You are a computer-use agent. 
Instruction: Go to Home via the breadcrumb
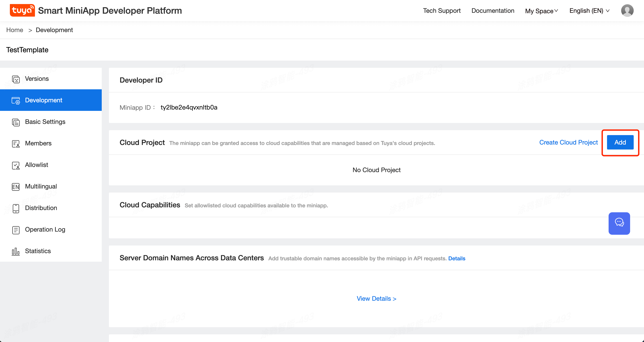pos(15,30)
